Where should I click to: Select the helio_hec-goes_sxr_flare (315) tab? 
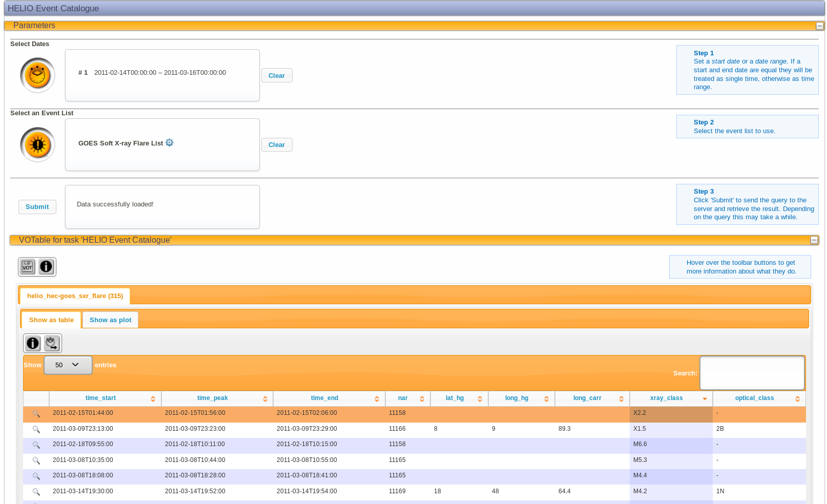pos(75,296)
